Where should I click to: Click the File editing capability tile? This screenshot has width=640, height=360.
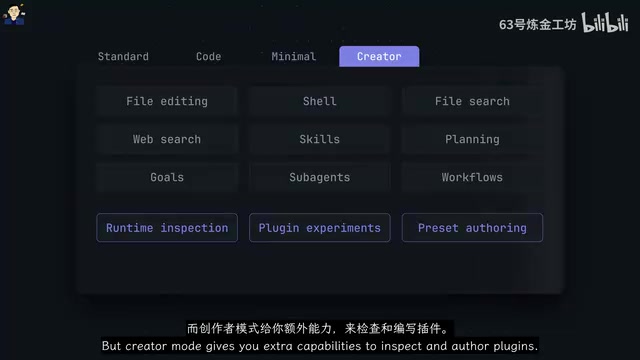coord(167,101)
